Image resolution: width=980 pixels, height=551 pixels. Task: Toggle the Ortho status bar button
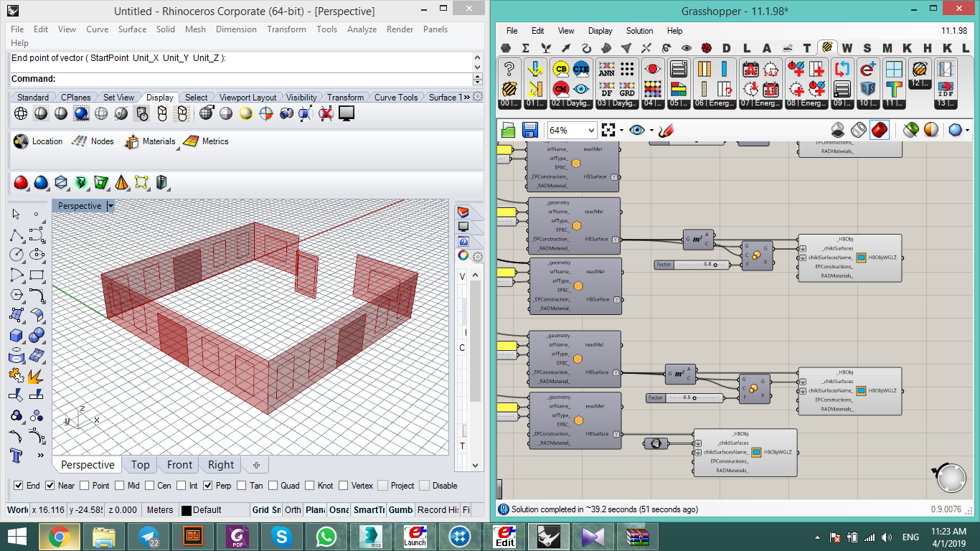[293, 510]
